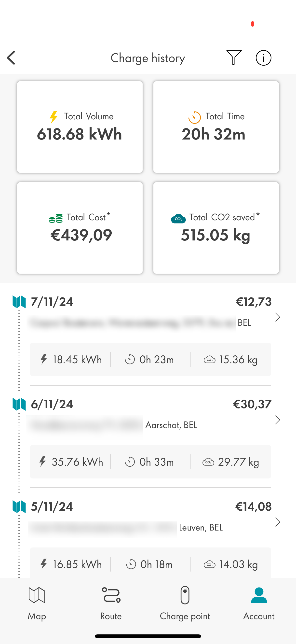Tap the Total Cost coins icon

pos(56,218)
